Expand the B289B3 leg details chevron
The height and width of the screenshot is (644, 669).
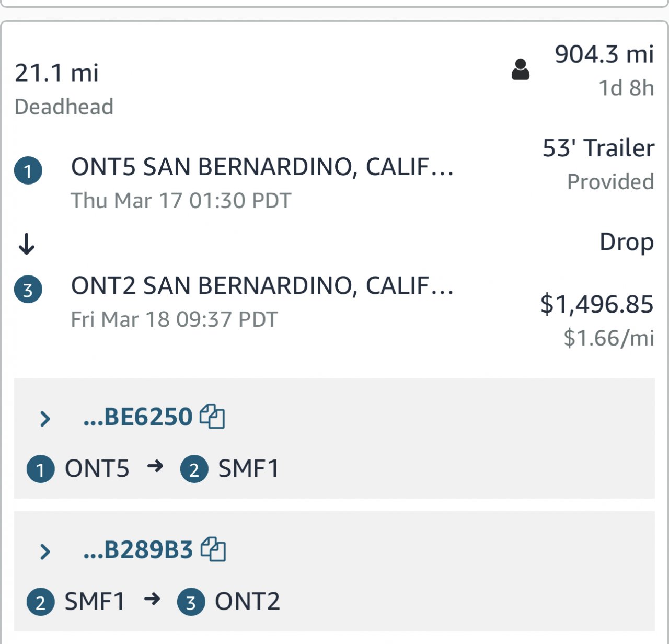45,551
